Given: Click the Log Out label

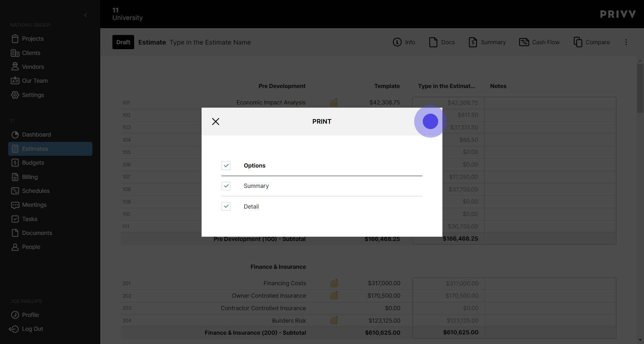Looking at the screenshot, I should point(32,329).
